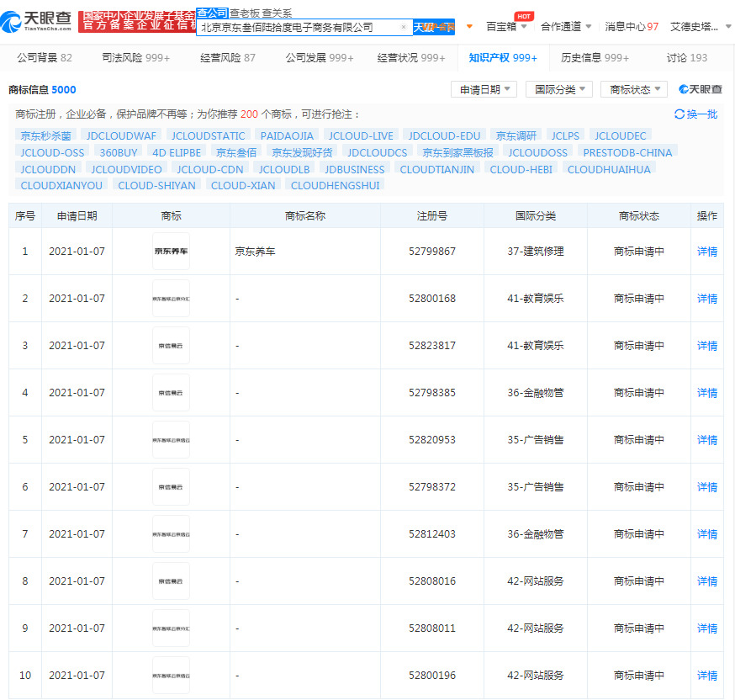Open trademark image in row 3
This screenshot has width=735, height=700.
[x=171, y=346]
